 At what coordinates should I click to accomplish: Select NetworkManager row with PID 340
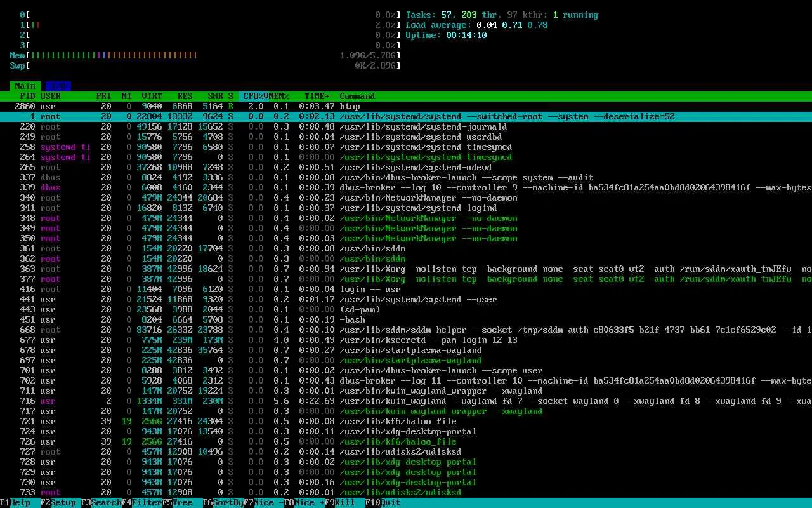click(x=406, y=197)
